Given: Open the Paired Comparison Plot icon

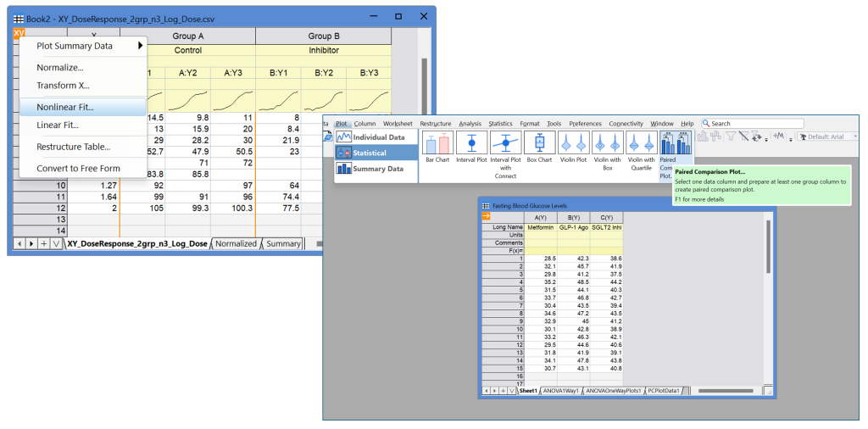Looking at the screenshot, I should click(674, 142).
